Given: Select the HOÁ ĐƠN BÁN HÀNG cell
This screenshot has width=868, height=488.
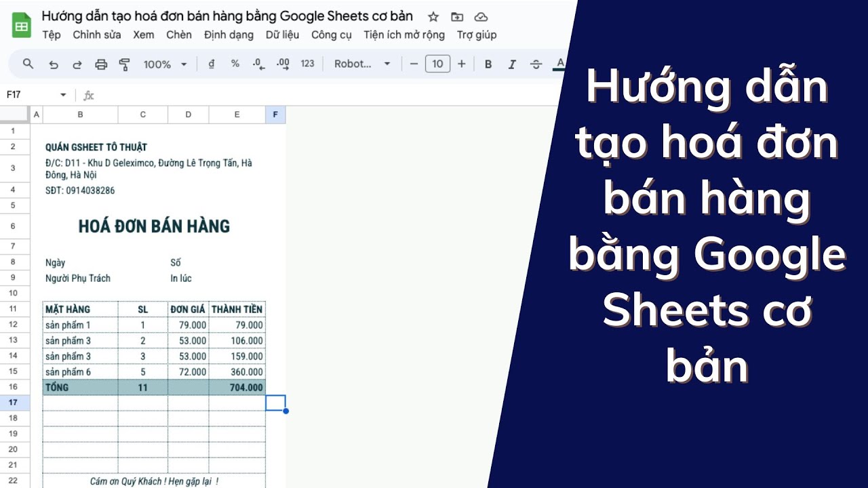Looking at the screenshot, I should pos(154,226).
